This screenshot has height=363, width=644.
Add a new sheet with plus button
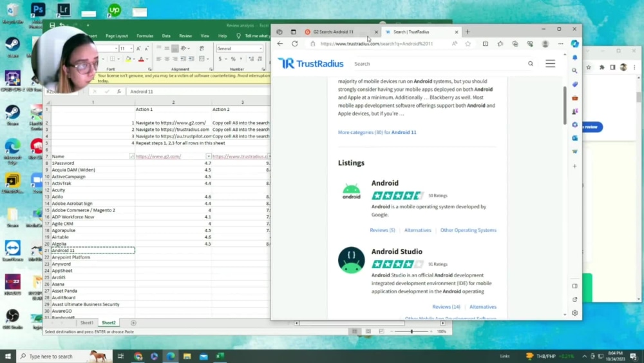(x=133, y=323)
